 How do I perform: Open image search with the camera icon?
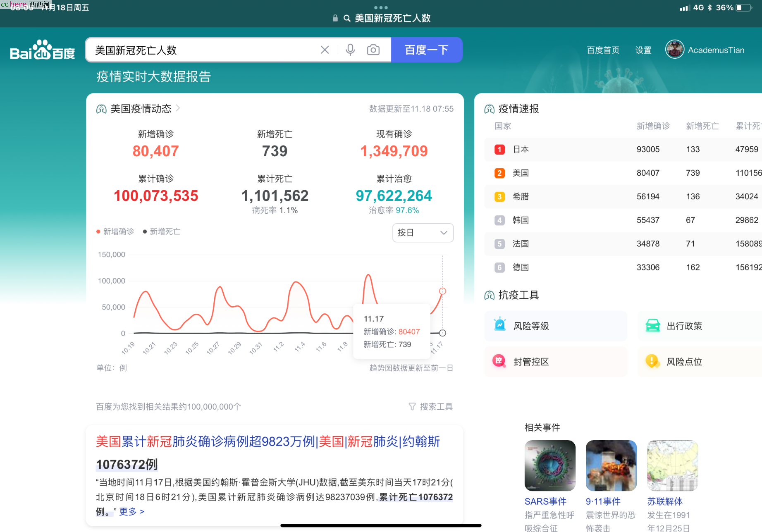pyautogui.click(x=373, y=50)
